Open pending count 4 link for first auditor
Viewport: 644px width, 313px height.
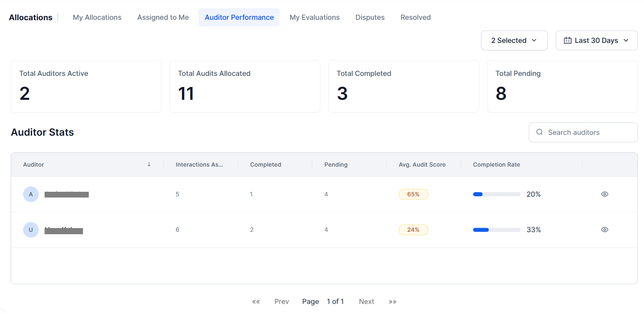click(x=326, y=194)
